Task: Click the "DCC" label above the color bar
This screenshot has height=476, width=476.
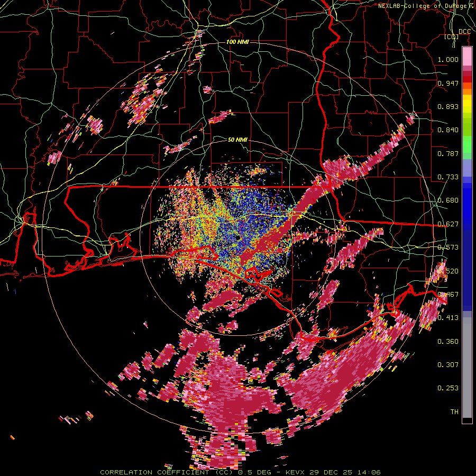Action: [x=465, y=32]
